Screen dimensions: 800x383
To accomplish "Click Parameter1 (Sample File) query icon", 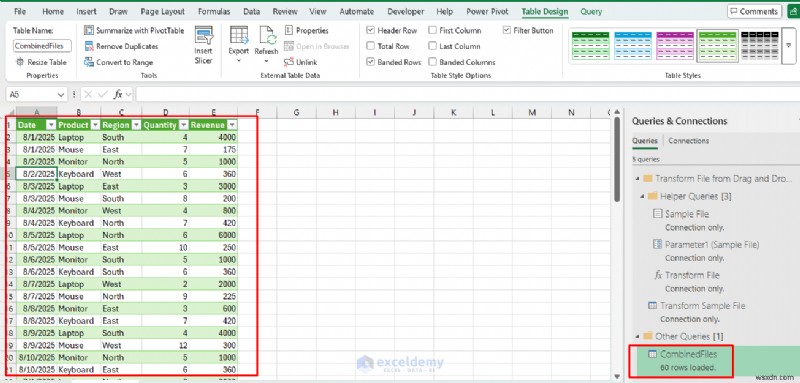I will point(658,244).
